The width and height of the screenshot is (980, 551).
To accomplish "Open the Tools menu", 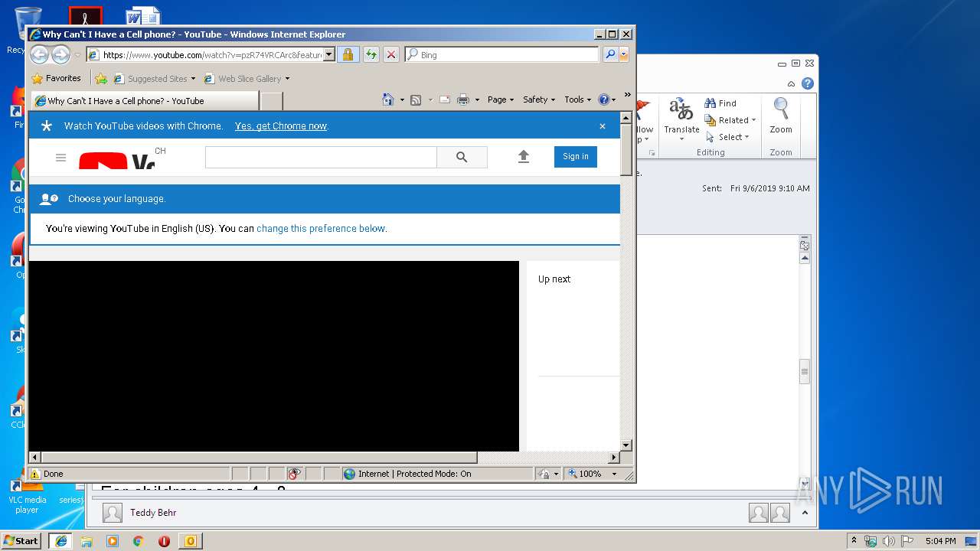I will pos(578,99).
